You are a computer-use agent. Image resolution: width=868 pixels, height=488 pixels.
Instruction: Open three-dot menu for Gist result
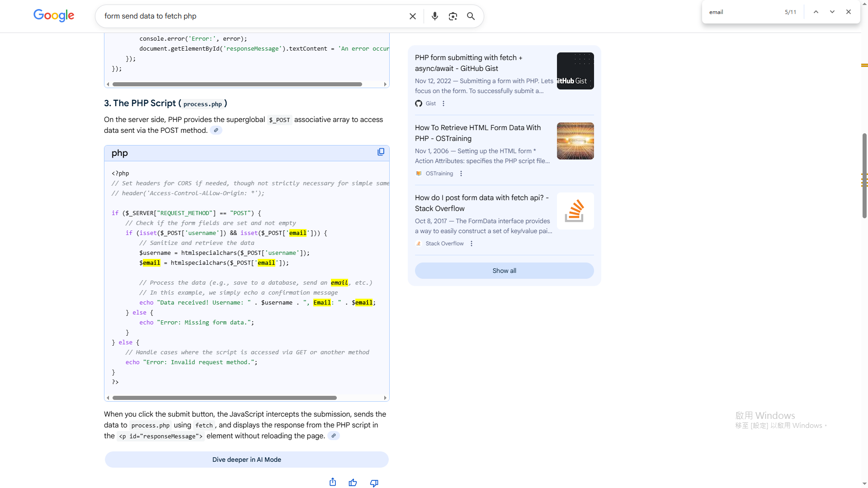[x=443, y=103]
